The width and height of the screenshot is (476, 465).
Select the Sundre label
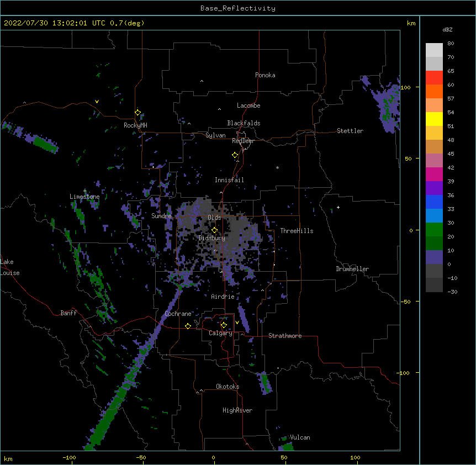click(161, 216)
